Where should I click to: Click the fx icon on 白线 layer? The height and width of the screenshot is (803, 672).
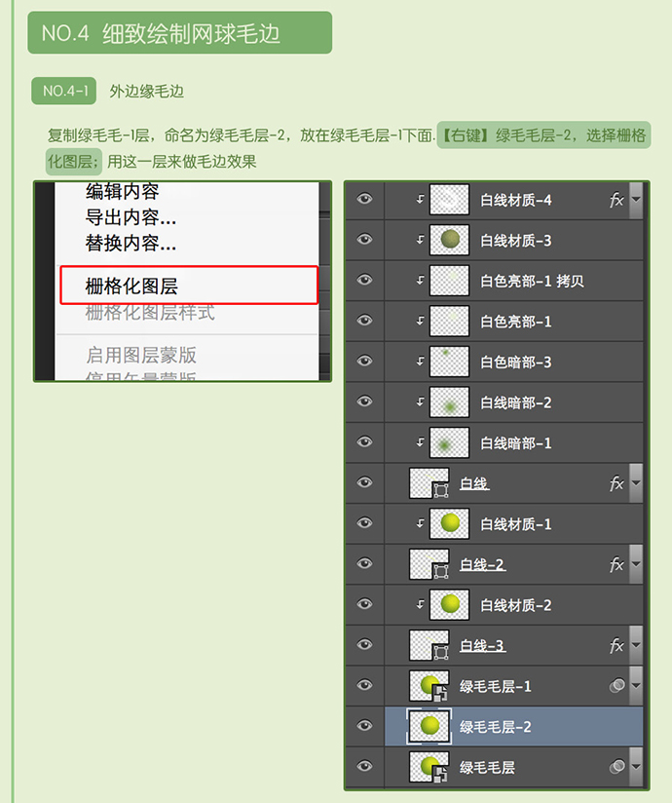pos(616,483)
